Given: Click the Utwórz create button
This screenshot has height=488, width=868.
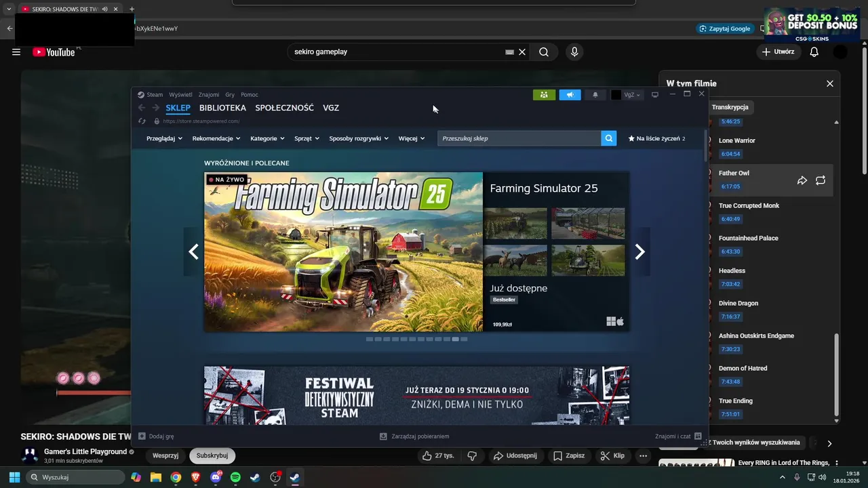Looking at the screenshot, I should (777, 52).
